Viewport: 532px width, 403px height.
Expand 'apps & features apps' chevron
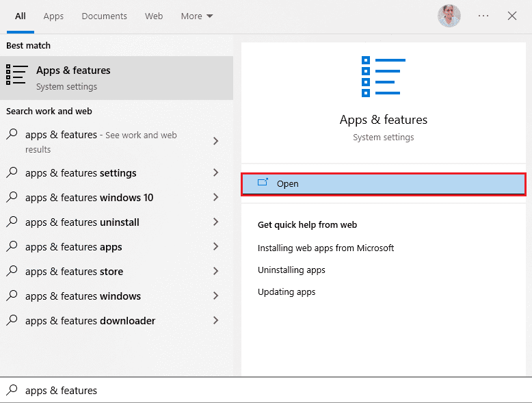(x=216, y=246)
